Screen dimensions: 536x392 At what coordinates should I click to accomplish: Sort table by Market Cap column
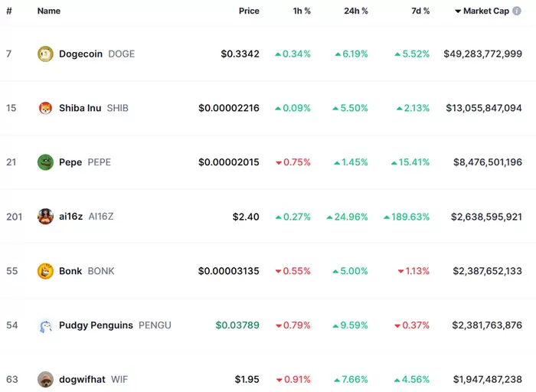click(485, 11)
